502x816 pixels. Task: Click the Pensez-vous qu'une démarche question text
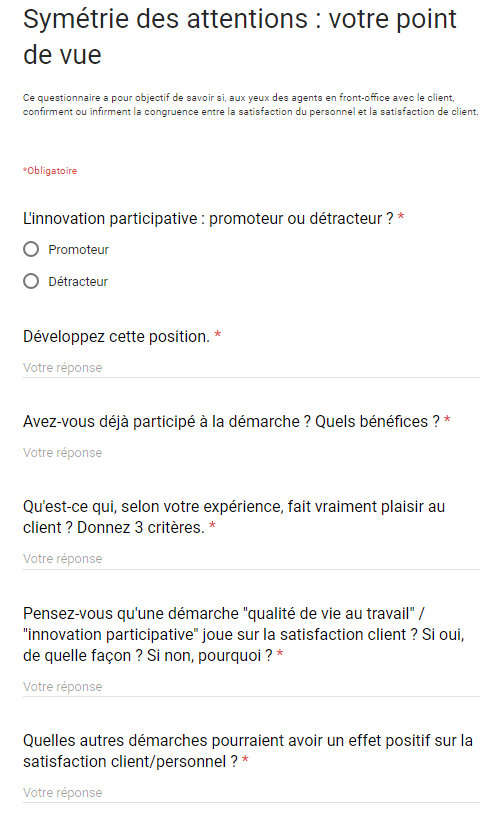tap(243, 634)
